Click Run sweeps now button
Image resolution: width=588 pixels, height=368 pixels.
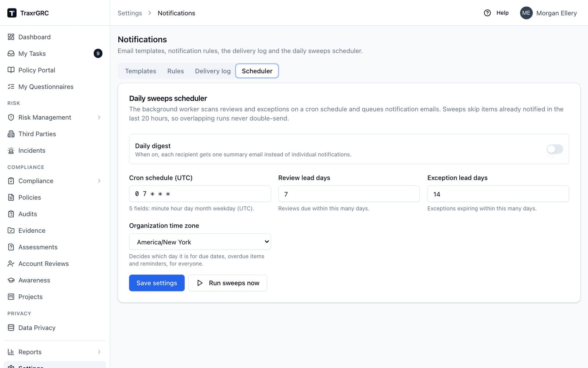click(x=228, y=283)
